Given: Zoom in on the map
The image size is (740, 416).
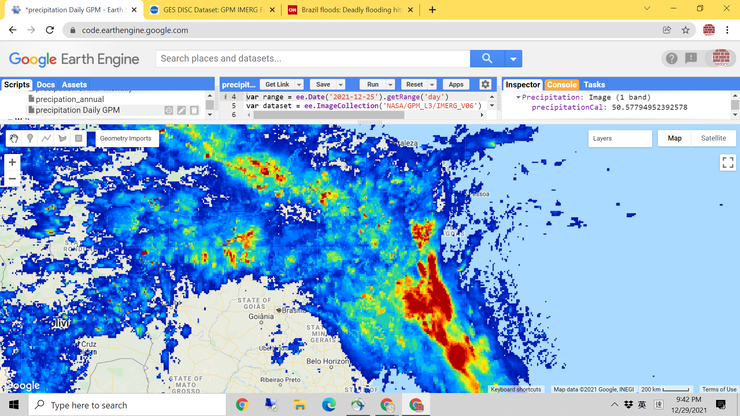Looking at the screenshot, I should click(13, 162).
